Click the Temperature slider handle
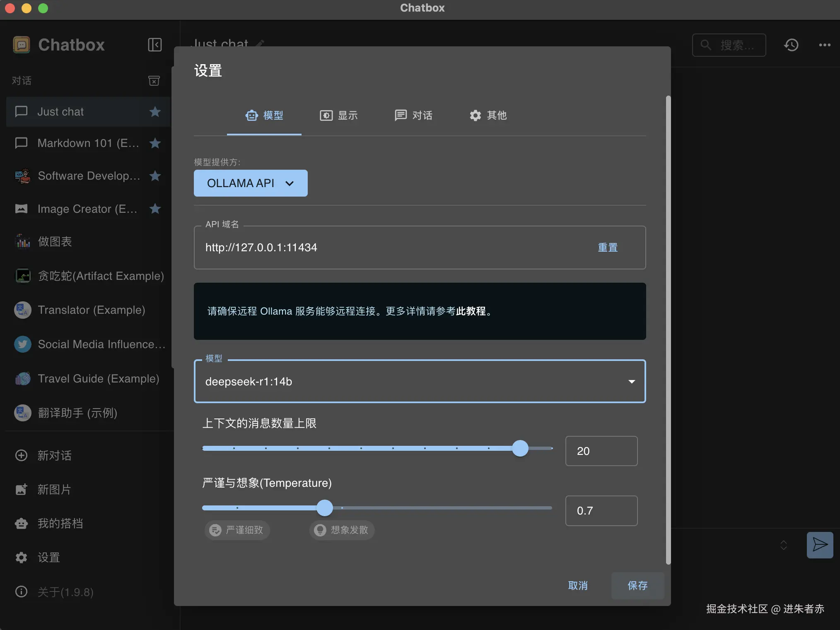This screenshot has height=630, width=840. (x=325, y=508)
